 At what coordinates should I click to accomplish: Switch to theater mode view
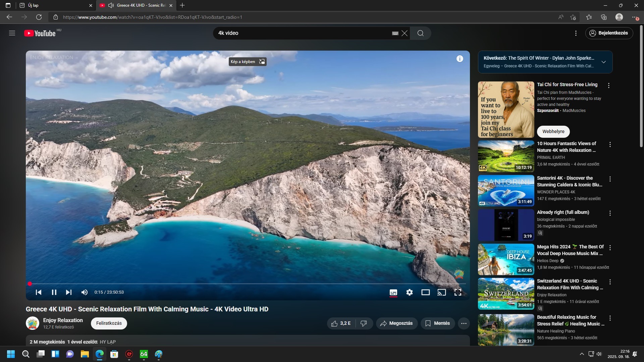pos(425,292)
